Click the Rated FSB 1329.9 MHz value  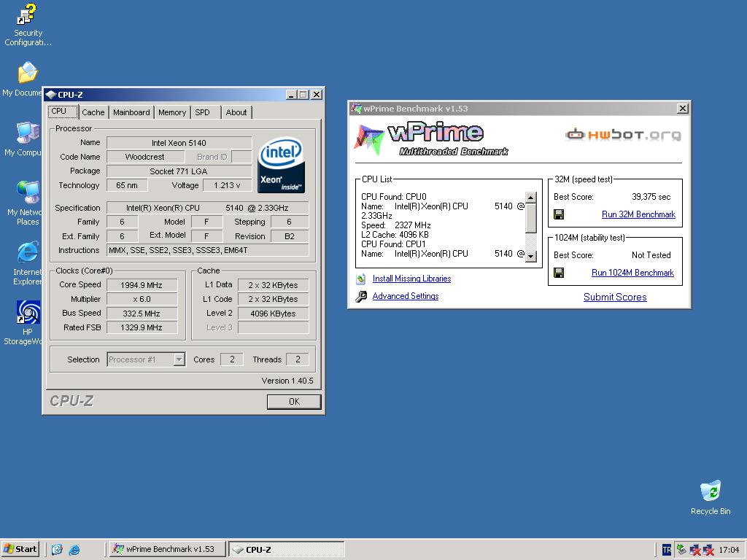(142, 327)
